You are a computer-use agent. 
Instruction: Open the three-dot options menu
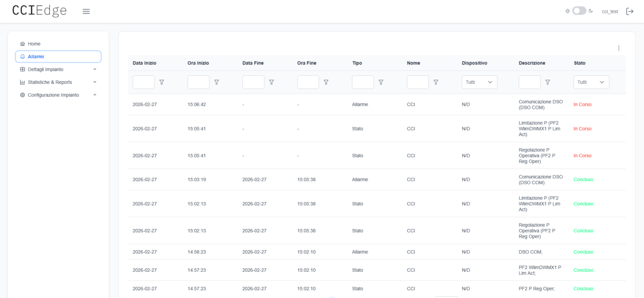[619, 48]
